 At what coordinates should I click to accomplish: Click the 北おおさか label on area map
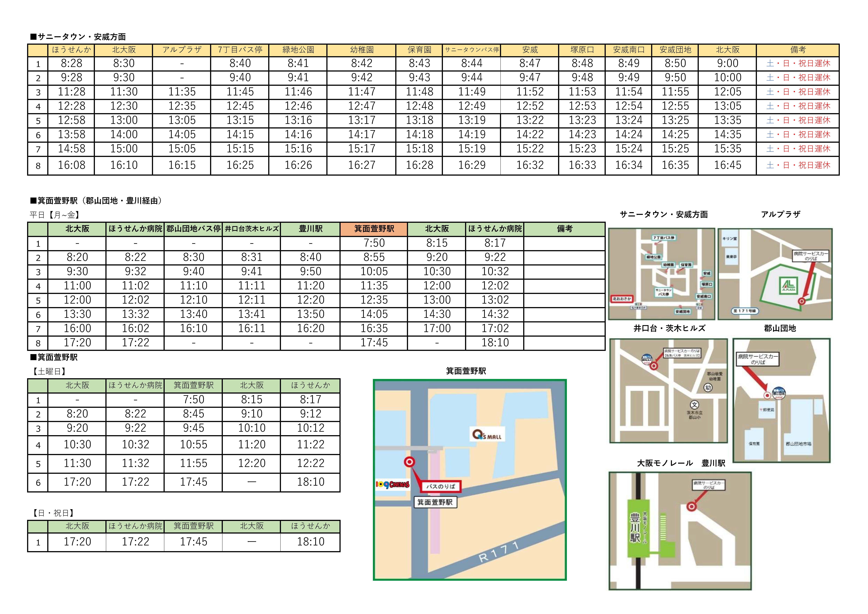pos(622,299)
